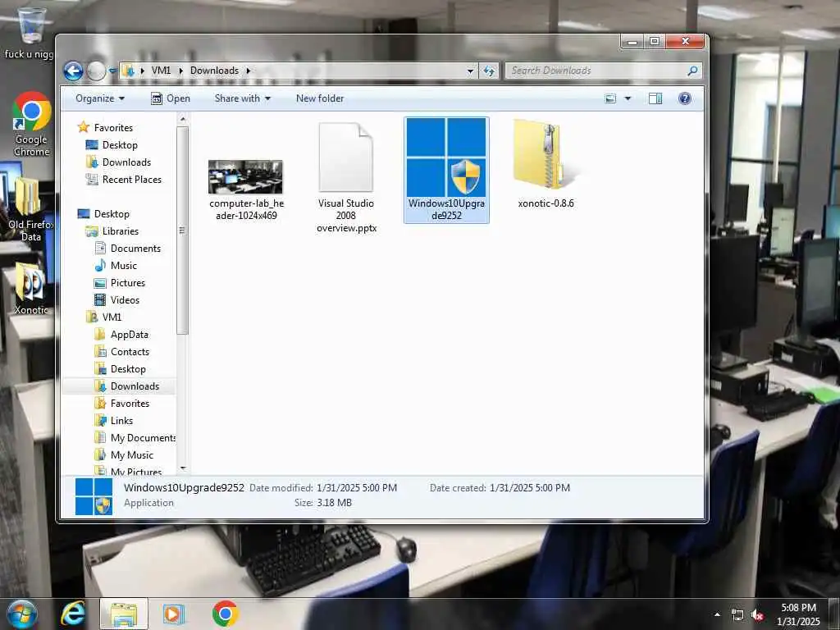Select the computer-lab_header-1024x469 image thumbnail
The image size is (840, 630).
pyautogui.click(x=246, y=177)
